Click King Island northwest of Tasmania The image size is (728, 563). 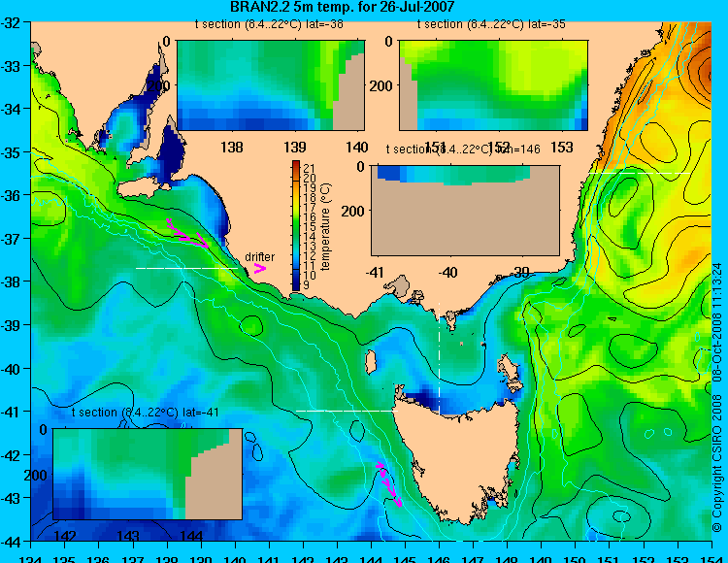371,362
